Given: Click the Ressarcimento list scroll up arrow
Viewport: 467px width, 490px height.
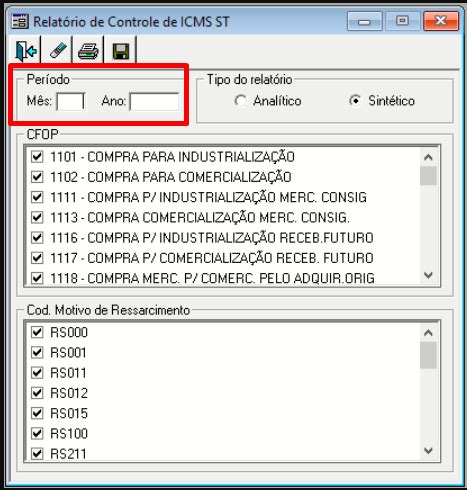Looking at the screenshot, I should [x=428, y=333].
